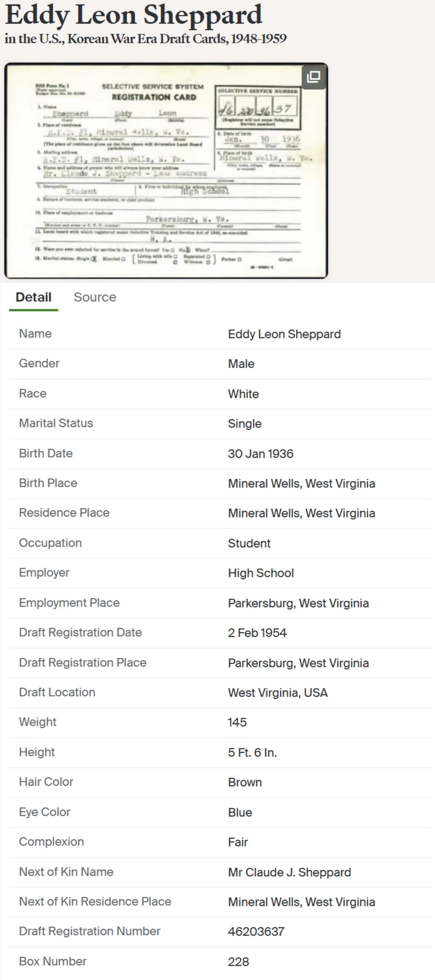
Task: Click the Korean War Era Draft Cards subtitle
Action: 145,39
